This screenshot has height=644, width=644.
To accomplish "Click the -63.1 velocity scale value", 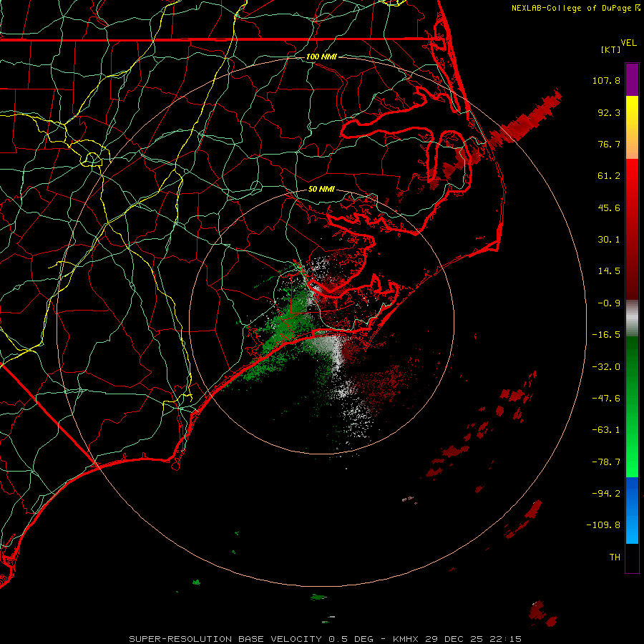I will point(606,430).
